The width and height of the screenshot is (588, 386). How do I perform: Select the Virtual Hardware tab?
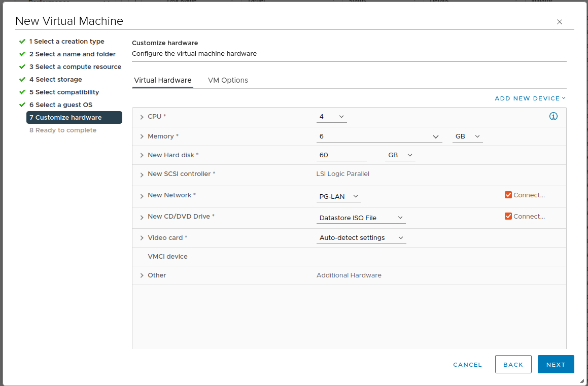tap(162, 80)
